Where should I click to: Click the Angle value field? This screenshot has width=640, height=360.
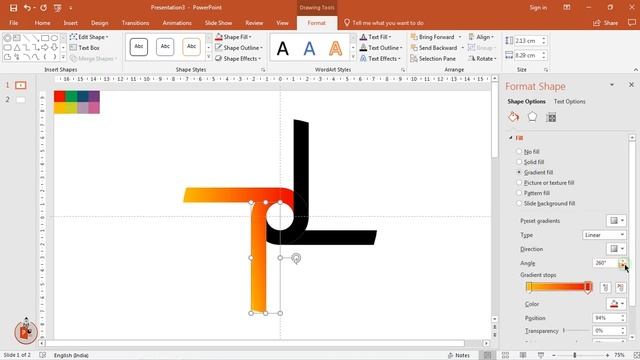(x=606, y=263)
